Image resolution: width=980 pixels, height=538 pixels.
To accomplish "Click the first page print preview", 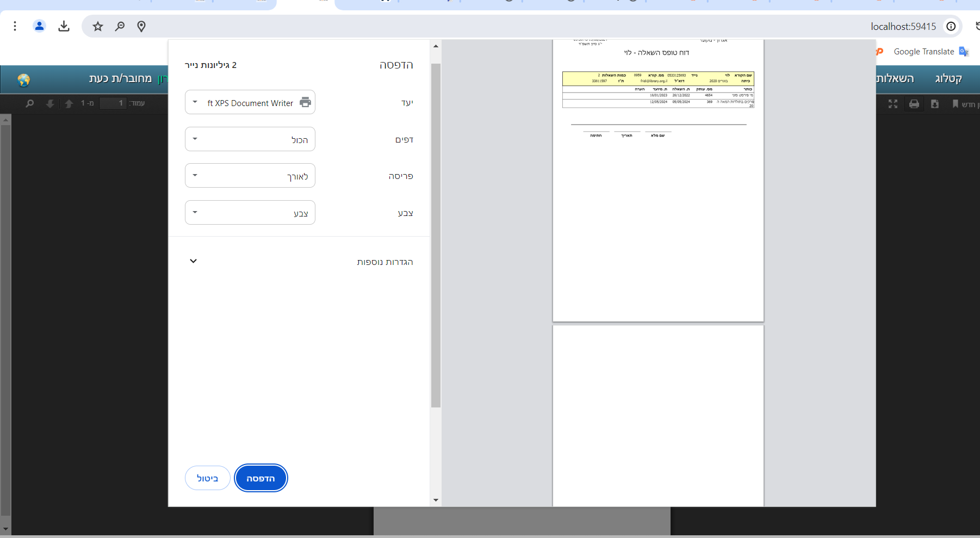I will [x=658, y=180].
